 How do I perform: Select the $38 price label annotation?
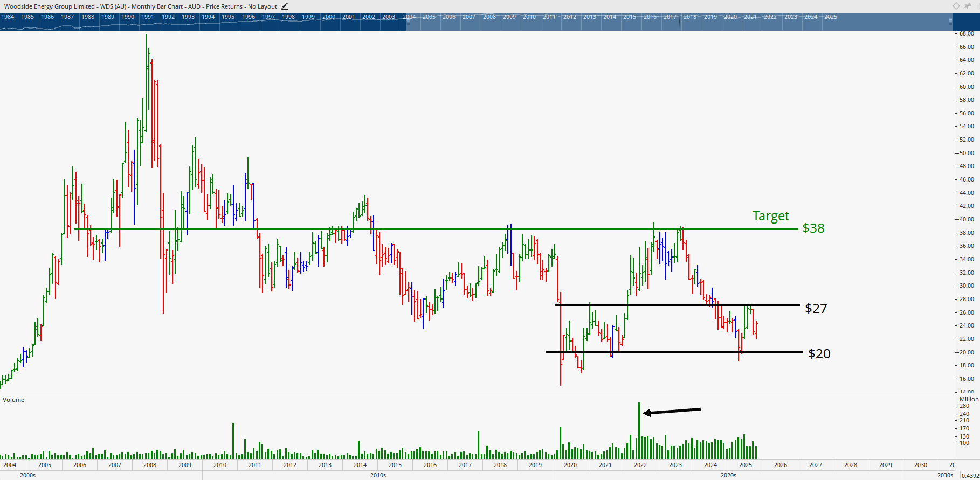point(813,228)
